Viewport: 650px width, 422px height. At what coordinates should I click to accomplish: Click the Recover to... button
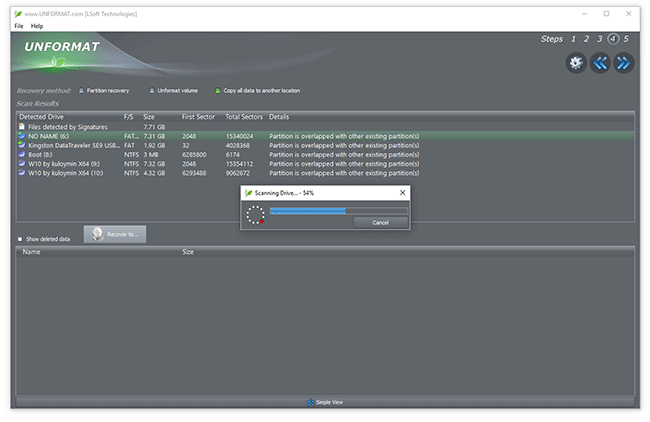click(115, 234)
